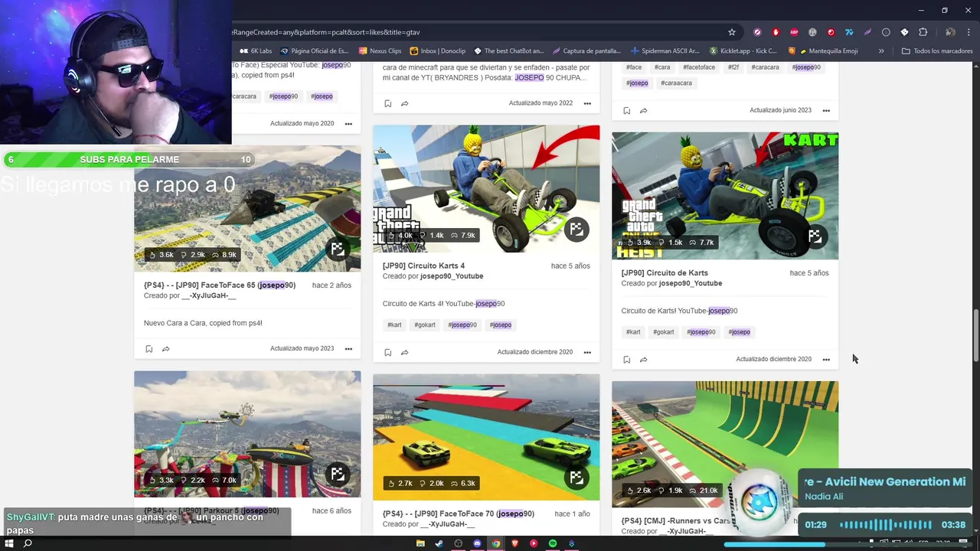Select #josepo90 tag on Circuito de Karts
The height and width of the screenshot is (551, 980).
click(x=701, y=332)
